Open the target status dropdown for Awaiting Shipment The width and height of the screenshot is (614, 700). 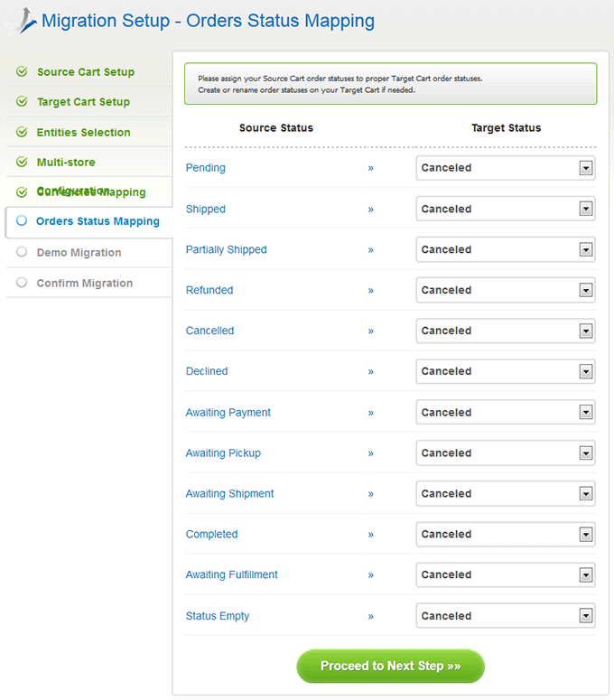(506, 494)
